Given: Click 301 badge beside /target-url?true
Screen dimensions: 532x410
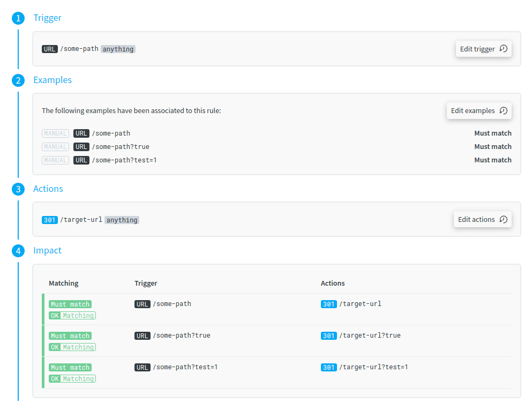Looking at the screenshot, I should [x=329, y=336].
